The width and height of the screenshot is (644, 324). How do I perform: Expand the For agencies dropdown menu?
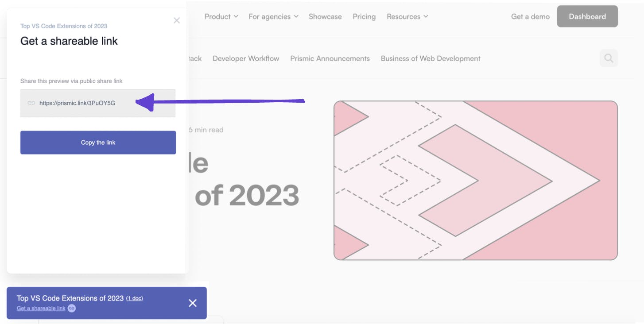274,16
